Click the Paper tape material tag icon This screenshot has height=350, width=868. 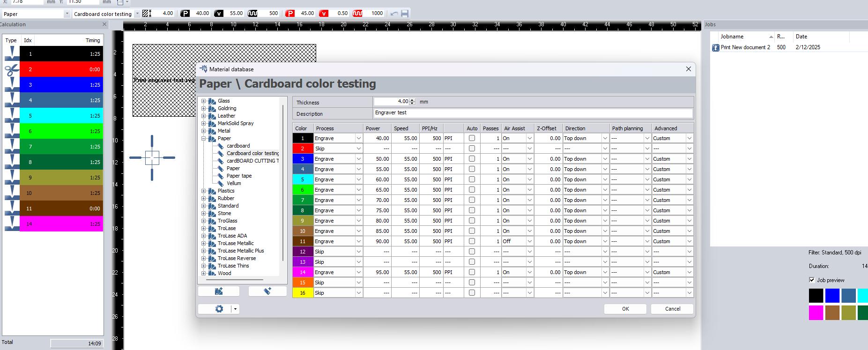click(221, 176)
